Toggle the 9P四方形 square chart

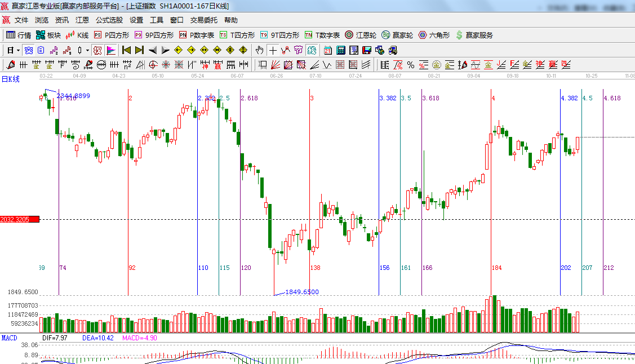(x=154, y=35)
